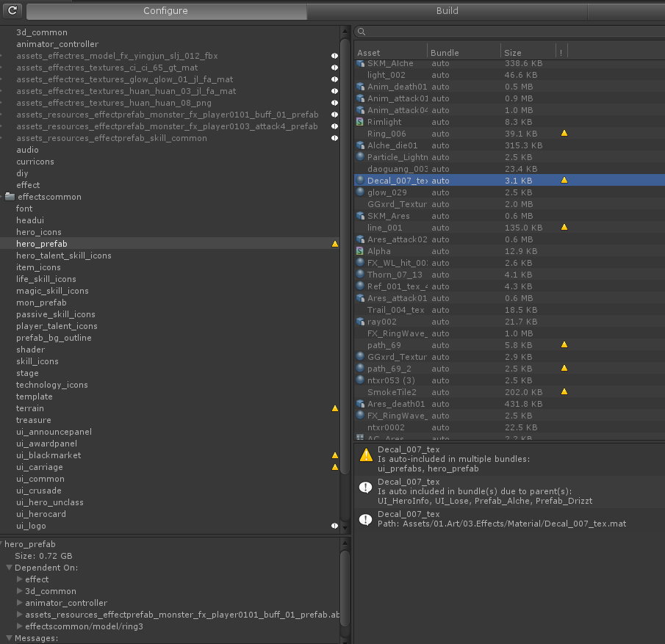Switch to the Configure tab
This screenshot has height=644, width=665.
[166, 11]
